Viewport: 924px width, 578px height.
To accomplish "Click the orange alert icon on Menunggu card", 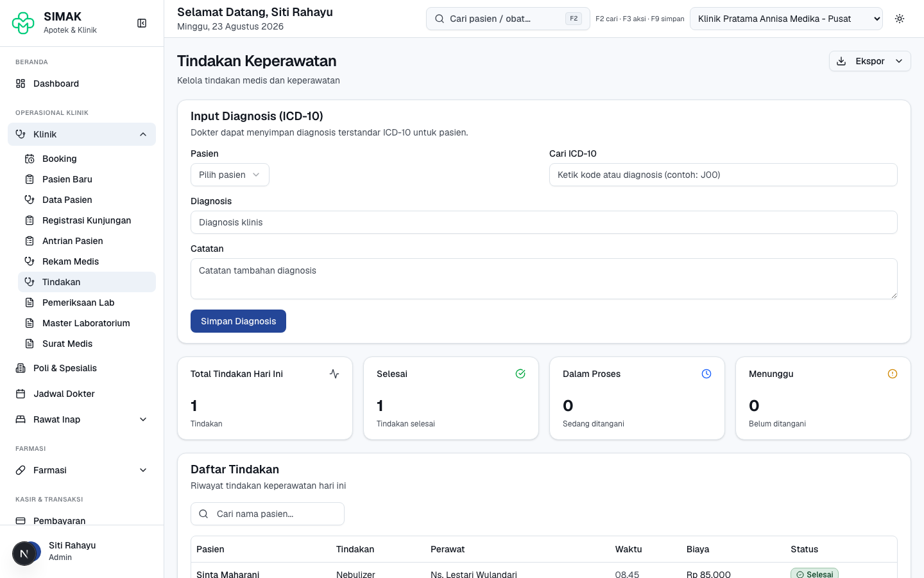I will (x=893, y=374).
